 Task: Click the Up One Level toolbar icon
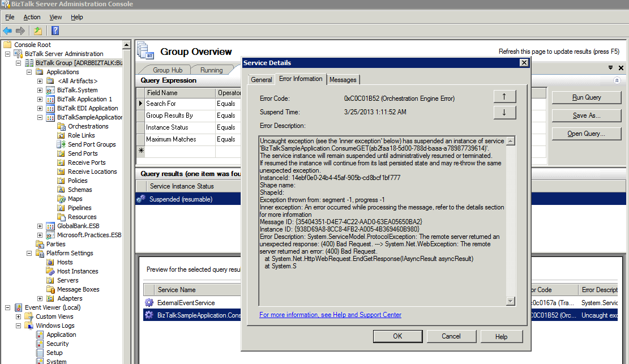tap(38, 31)
